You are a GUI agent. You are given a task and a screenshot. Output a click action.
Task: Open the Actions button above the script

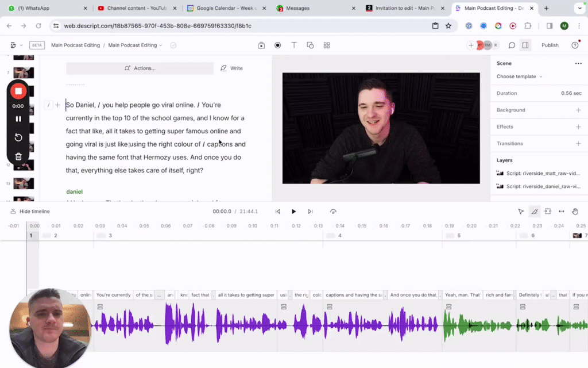[x=140, y=68]
